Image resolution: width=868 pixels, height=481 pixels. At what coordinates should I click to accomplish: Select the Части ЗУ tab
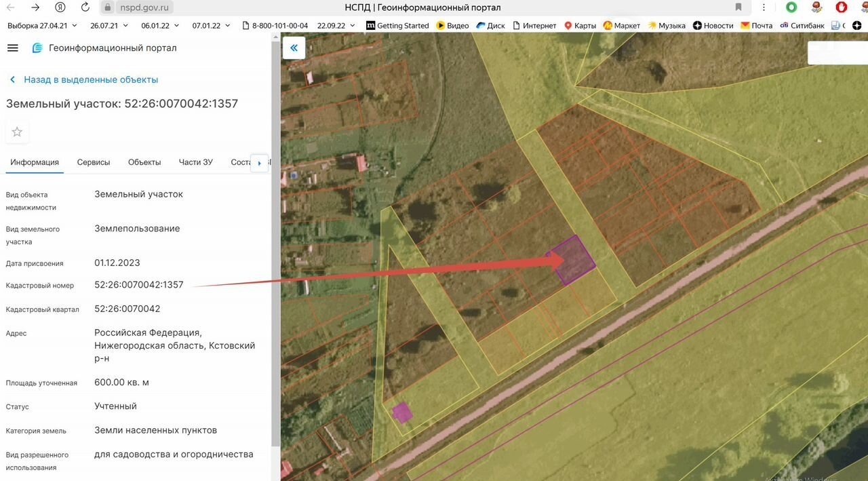pyautogui.click(x=195, y=162)
